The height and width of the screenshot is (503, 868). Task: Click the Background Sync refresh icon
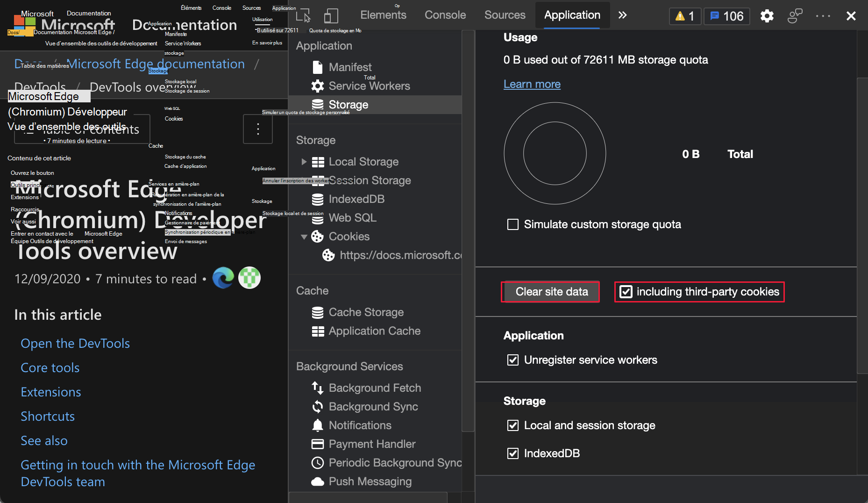[318, 407]
